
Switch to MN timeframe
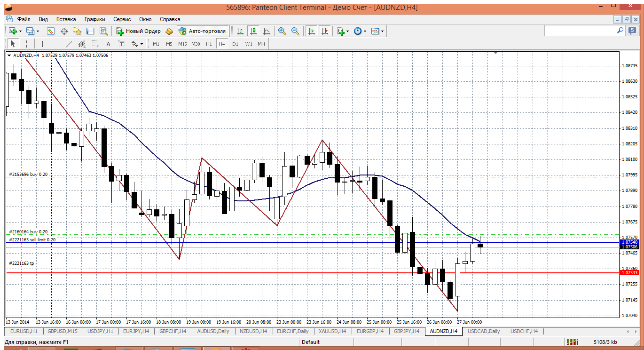click(261, 44)
